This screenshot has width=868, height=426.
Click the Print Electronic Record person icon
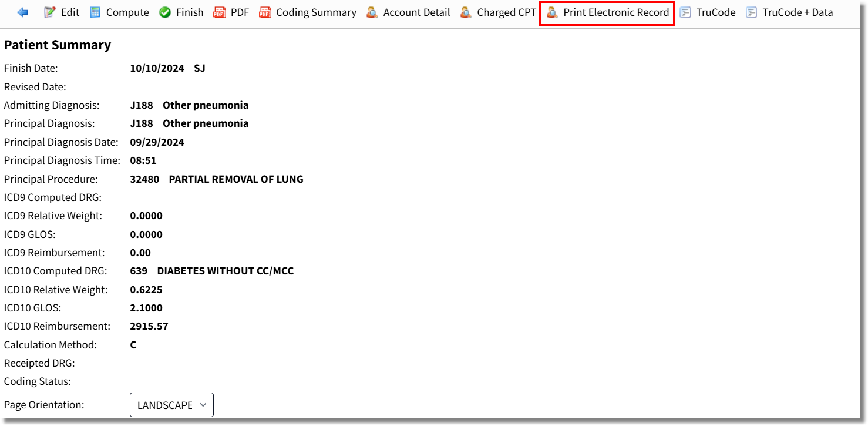pos(552,12)
